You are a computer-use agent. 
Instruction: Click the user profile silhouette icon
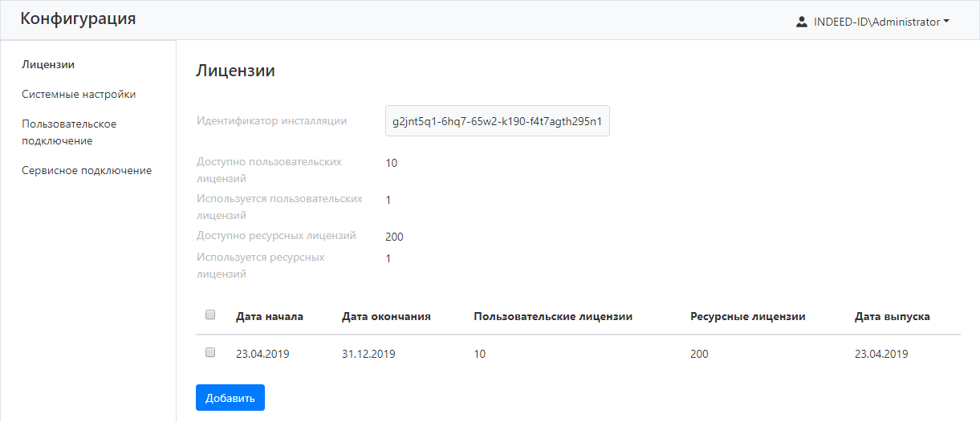(x=801, y=22)
